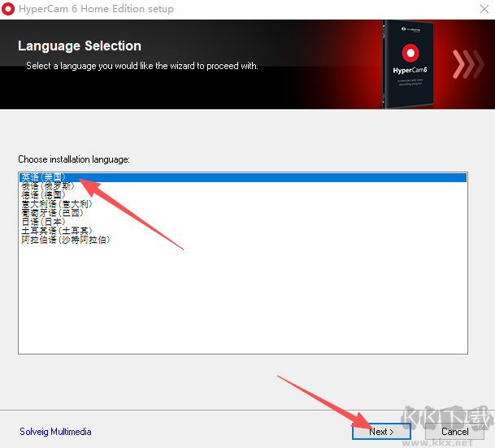Click the www.kkx.net watermark text

pos(438,442)
